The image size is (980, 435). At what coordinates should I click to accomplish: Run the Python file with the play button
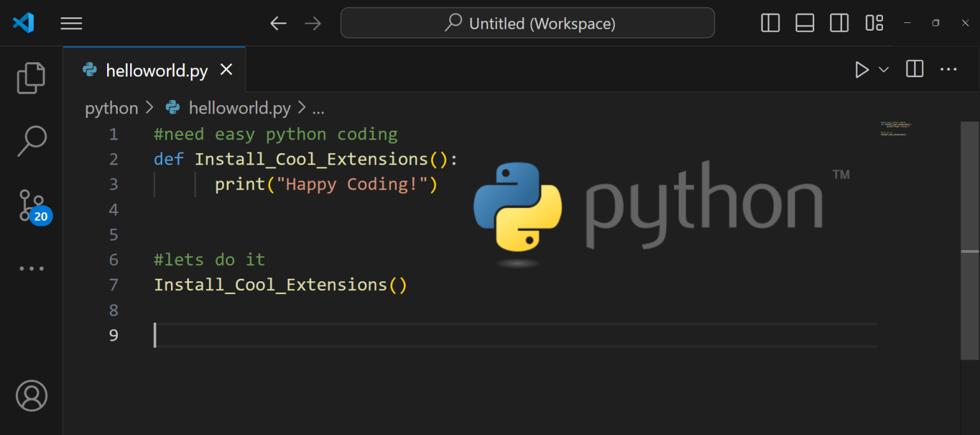click(x=862, y=70)
